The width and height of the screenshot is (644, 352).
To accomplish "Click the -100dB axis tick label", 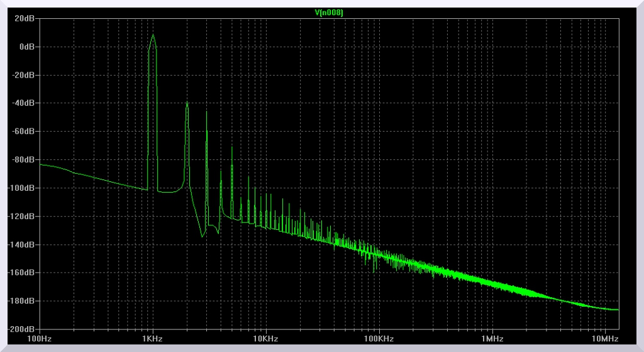I will coord(22,188).
